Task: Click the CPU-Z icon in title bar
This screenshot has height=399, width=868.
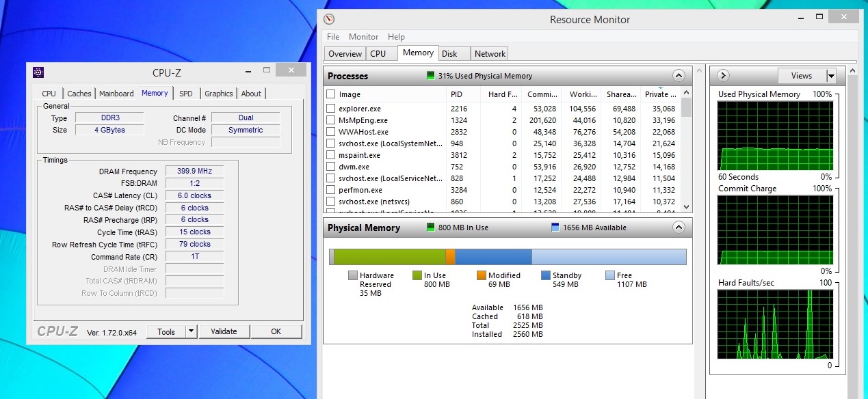Action: [x=39, y=72]
